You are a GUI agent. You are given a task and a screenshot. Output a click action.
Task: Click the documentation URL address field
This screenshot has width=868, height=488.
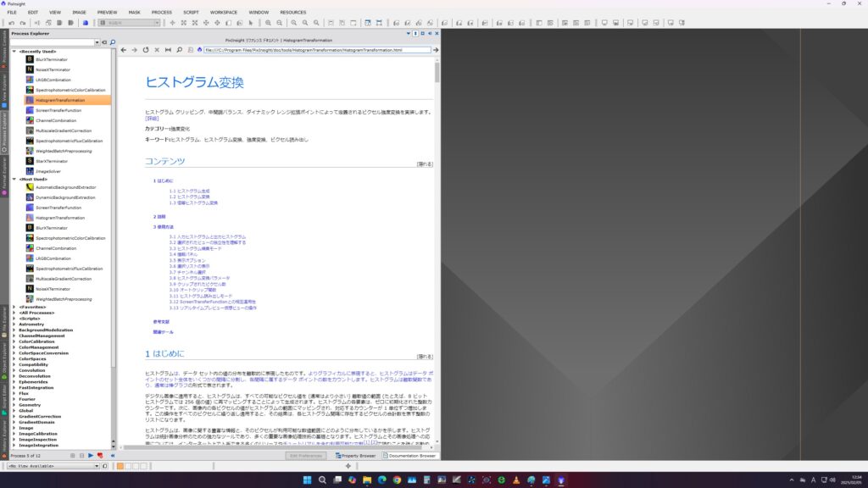[x=317, y=50]
